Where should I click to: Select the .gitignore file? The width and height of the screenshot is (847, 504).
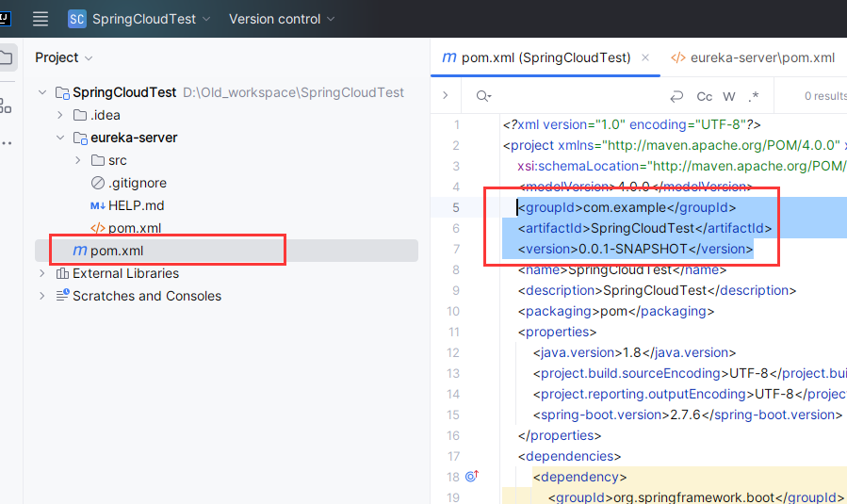(x=137, y=183)
